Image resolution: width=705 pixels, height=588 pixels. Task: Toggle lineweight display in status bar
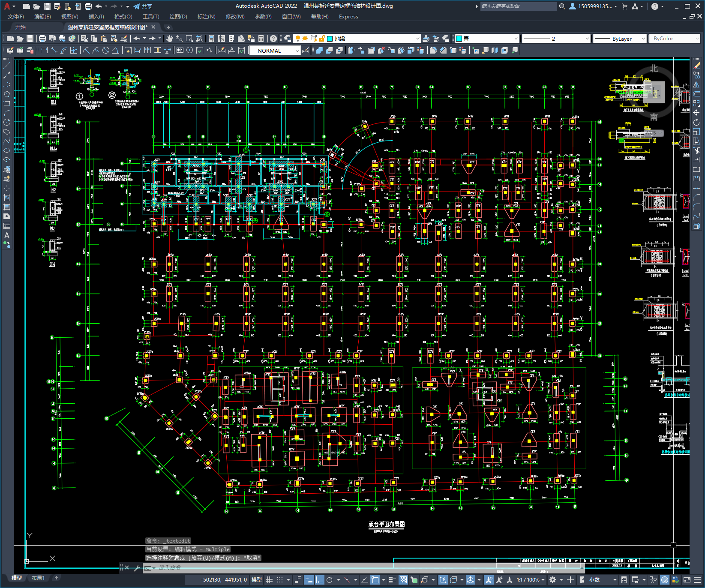393,580
